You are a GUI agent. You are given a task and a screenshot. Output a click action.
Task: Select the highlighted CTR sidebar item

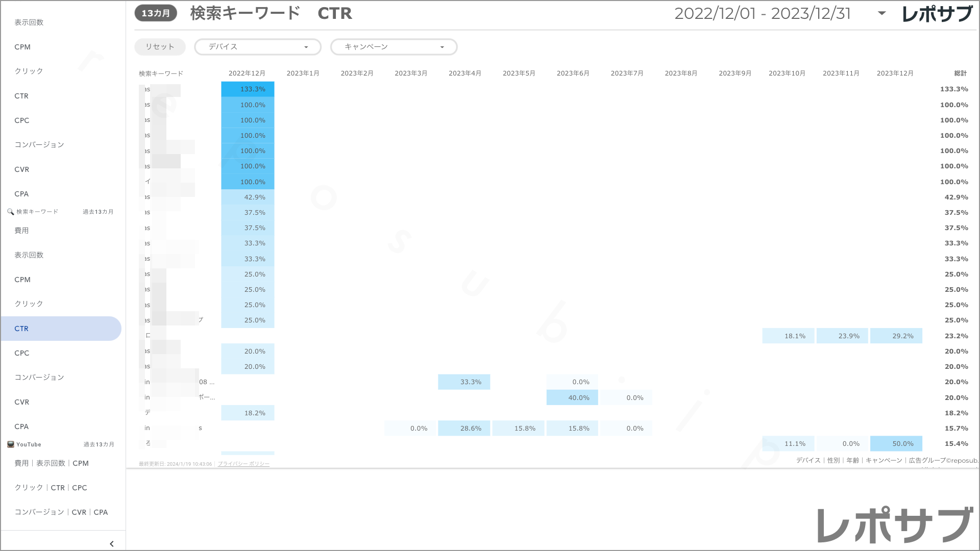coord(21,329)
